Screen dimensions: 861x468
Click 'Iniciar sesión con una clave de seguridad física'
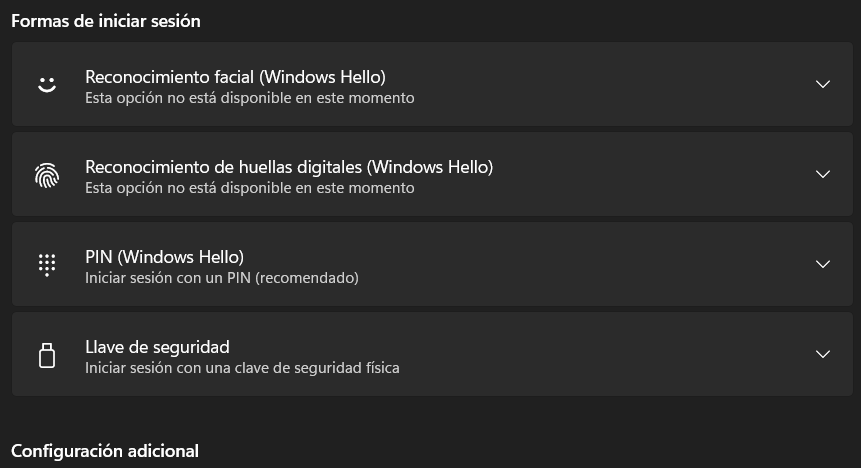(x=242, y=368)
